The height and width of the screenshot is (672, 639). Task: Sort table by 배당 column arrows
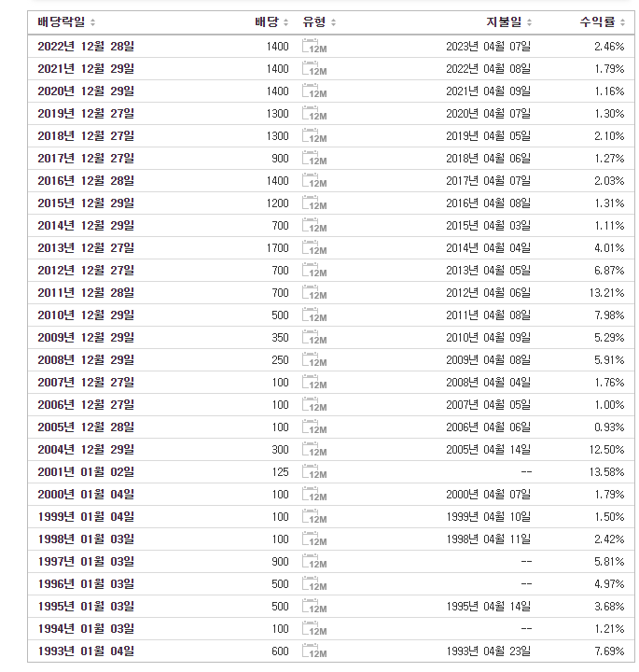point(286,22)
